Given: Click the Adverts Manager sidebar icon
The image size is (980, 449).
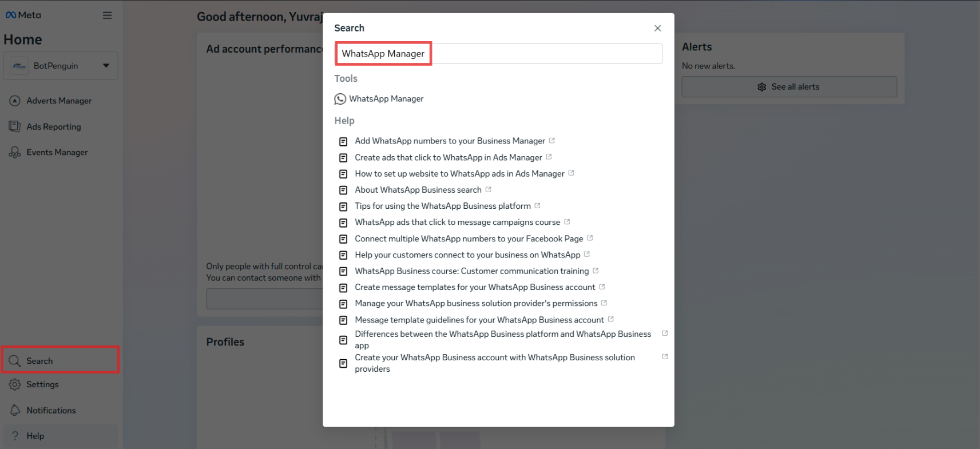Looking at the screenshot, I should click(x=15, y=101).
